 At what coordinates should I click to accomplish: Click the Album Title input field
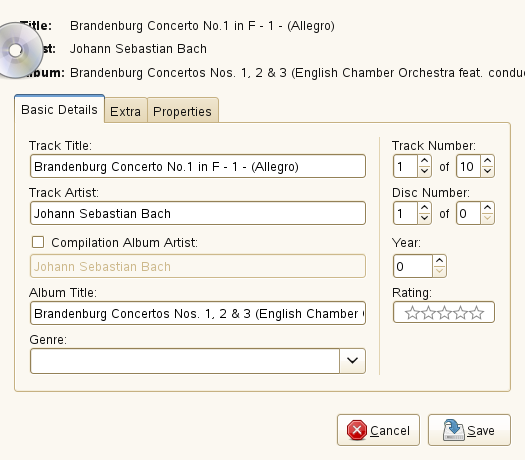tap(198, 313)
